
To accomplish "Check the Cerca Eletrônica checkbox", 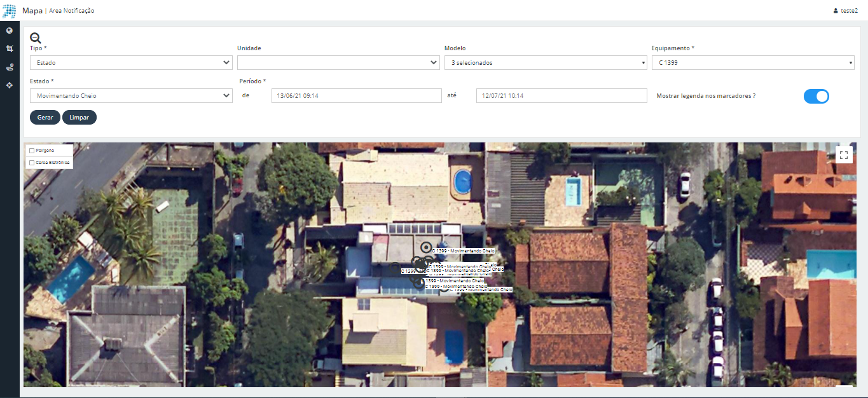I will tap(32, 163).
